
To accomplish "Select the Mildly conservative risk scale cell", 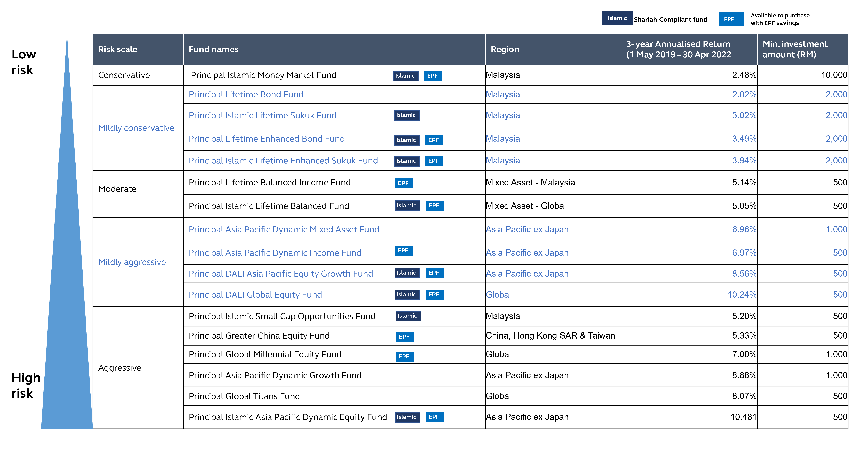I will pyautogui.click(x=138, y=128).
